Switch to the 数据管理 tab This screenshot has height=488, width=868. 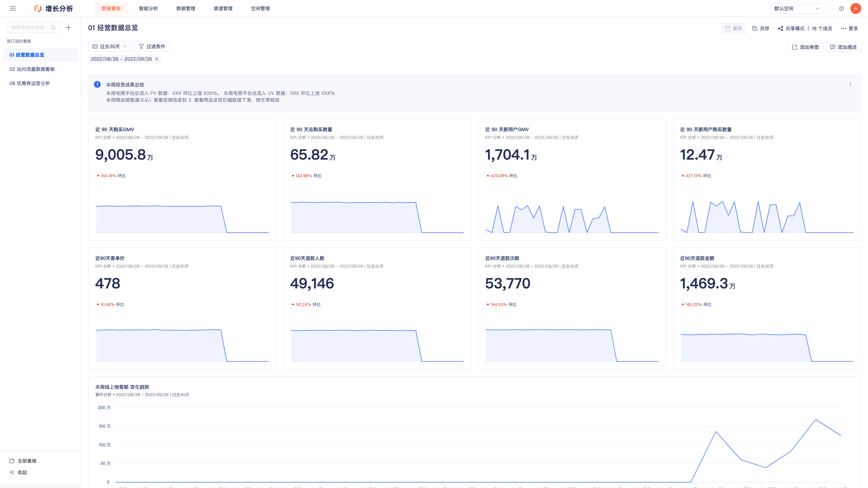[x=186, y=8]
